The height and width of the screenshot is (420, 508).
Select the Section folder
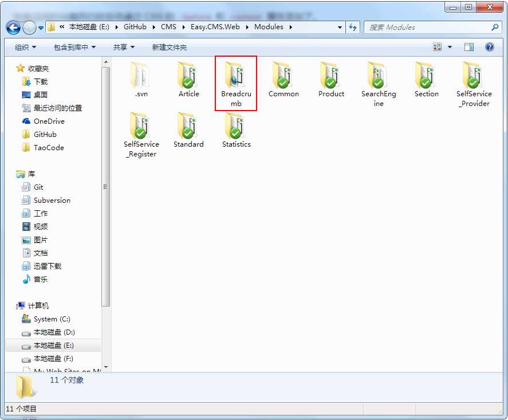(x=426, y=80)
